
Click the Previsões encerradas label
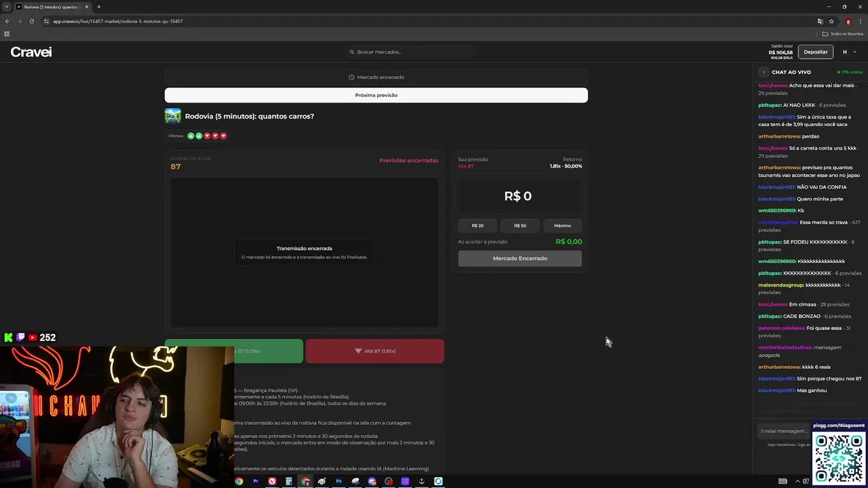(409, 161)
